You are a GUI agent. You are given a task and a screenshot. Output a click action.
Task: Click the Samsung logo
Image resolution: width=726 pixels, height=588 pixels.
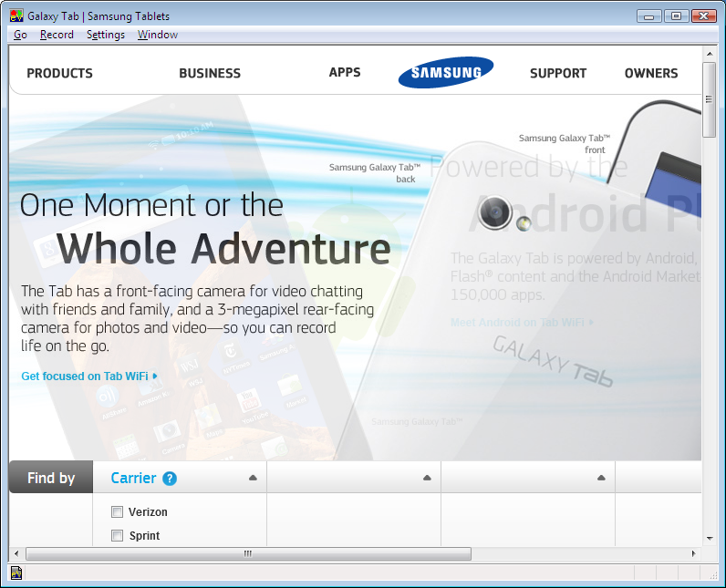(446, 72)
